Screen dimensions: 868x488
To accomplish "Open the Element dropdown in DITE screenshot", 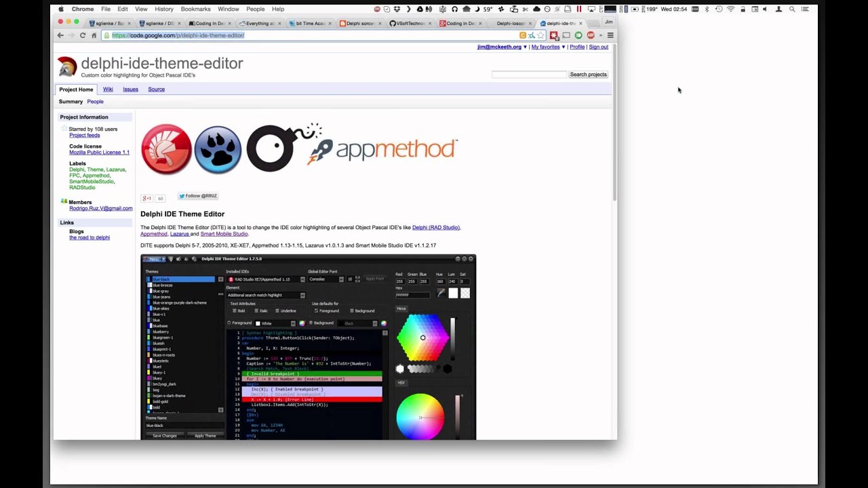I will [x=267, y=295].
